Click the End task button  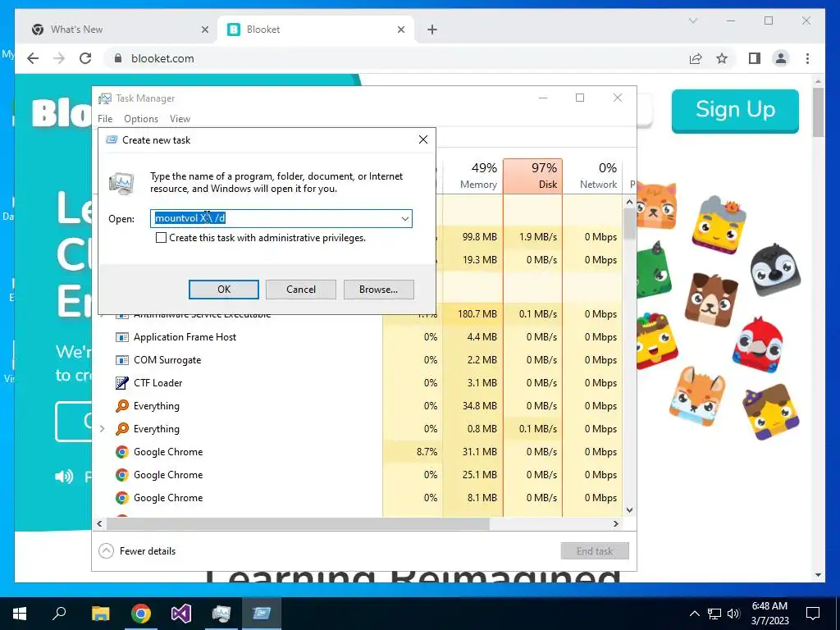coord(595,551)
